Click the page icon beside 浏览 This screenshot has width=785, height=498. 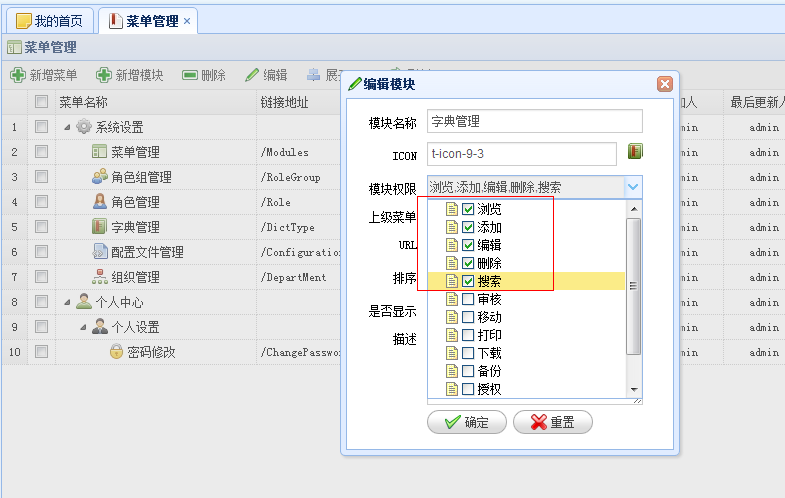(452, 209)
